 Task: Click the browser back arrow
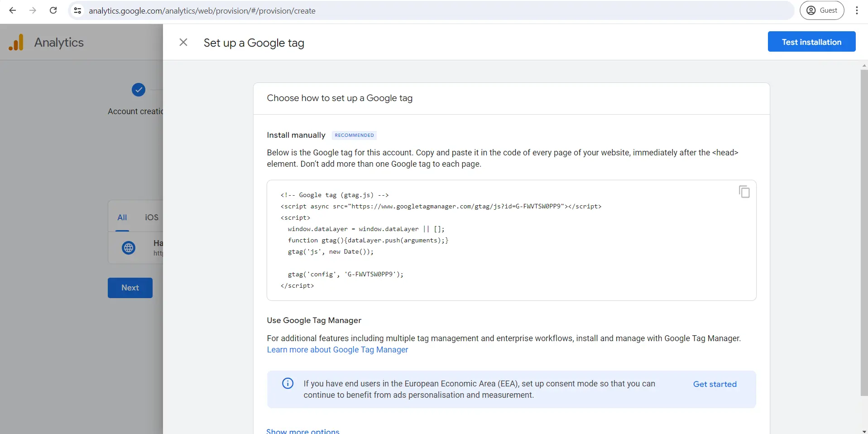pyautogui.click(x=13, y=10)
